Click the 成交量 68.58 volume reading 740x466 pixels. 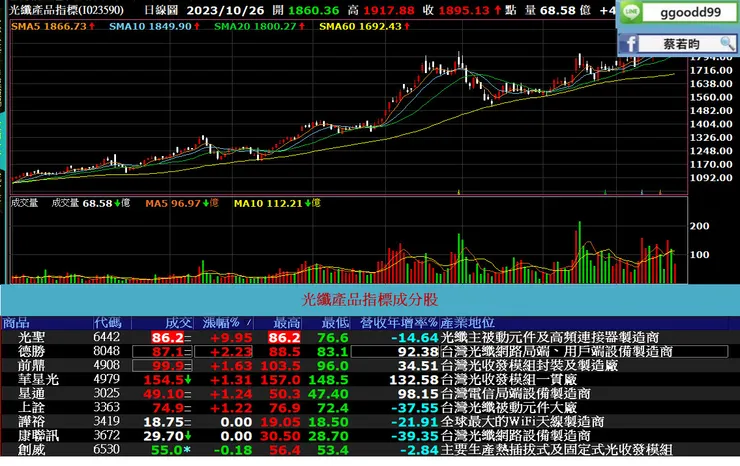tap(91, 203)
